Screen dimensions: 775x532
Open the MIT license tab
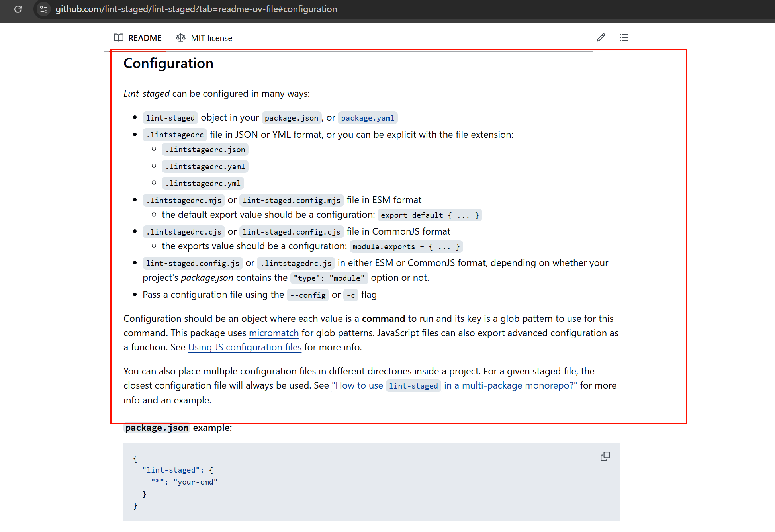click(211, 38)
